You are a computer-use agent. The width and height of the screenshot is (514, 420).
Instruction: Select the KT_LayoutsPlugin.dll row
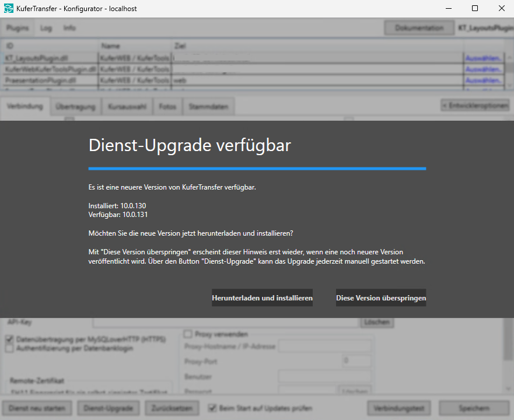[253, 58]
